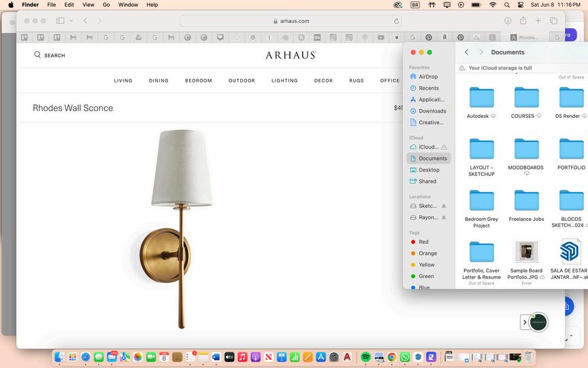The image size is (588, 368).
Task: Open Control Center in the menu bar
Action: [521, 5]
